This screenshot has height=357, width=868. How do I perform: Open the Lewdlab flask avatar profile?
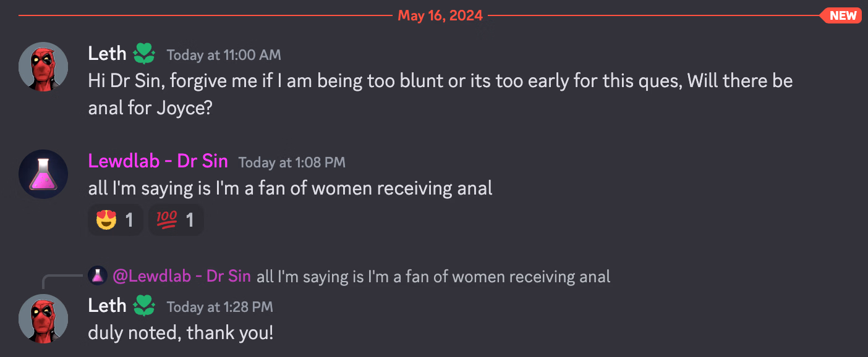tap(43, 174)
